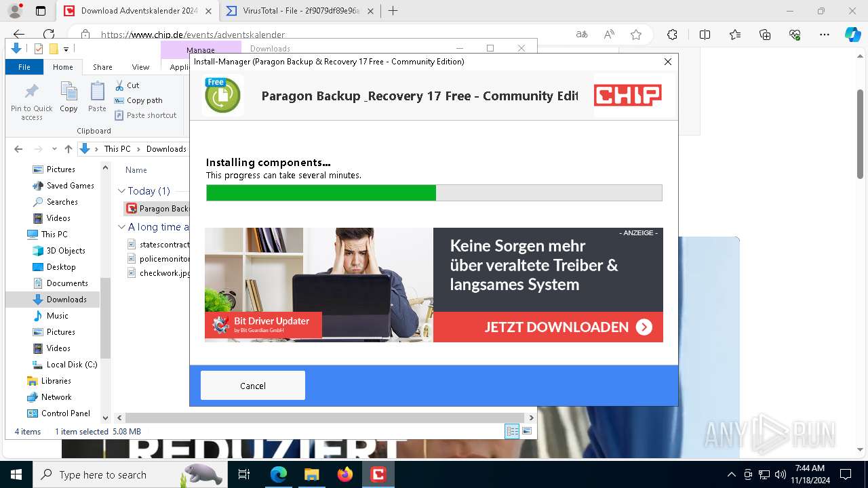
Task: Click the Bit Driver Updater logo
Action: tap(263, 325)
